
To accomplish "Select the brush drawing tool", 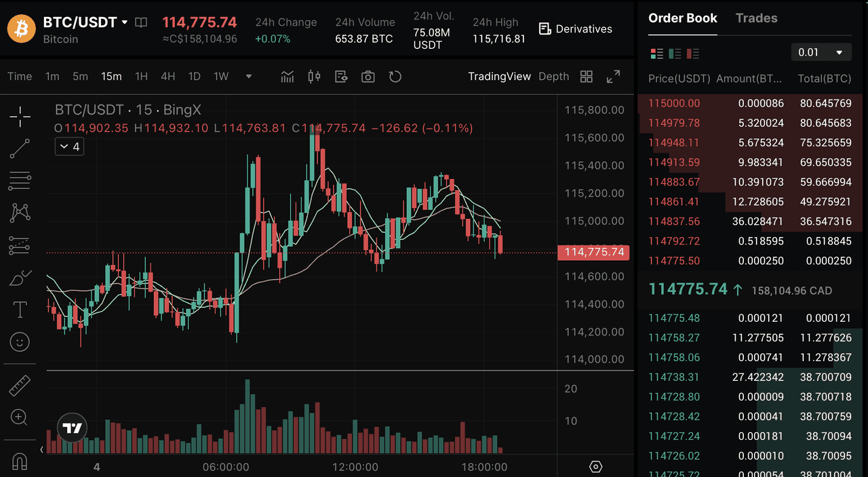I will 20,278.
